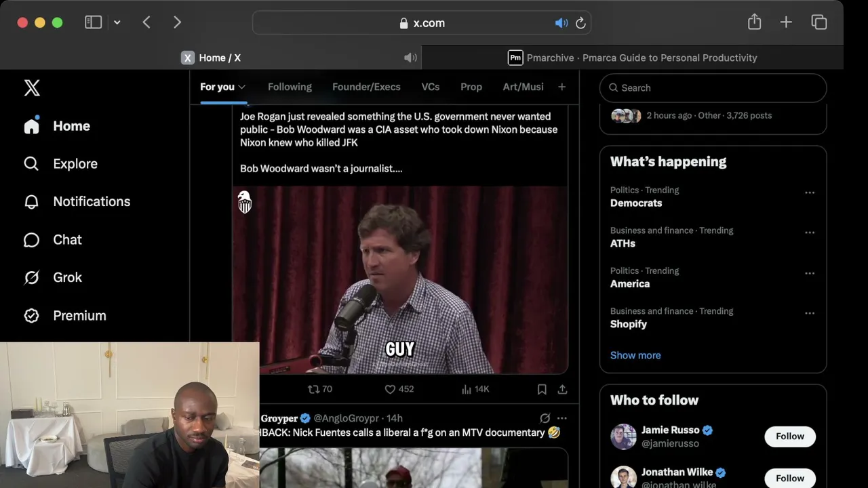
Task: Open the Chat bubble icon
Action: pyautogui.click(x=32, y=240)
